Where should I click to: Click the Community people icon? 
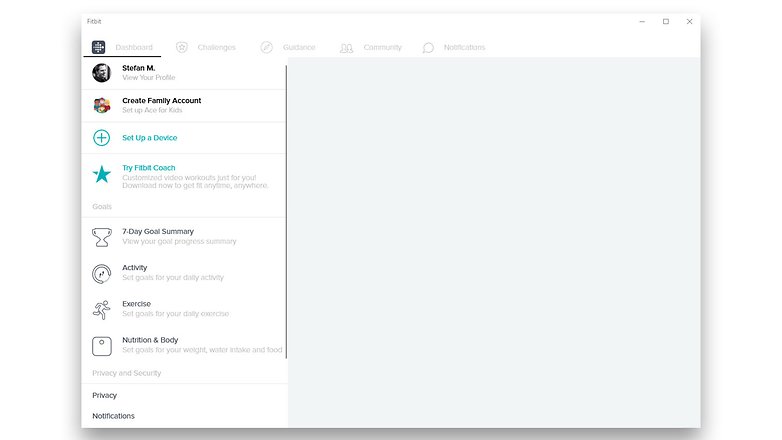point(346,48)
